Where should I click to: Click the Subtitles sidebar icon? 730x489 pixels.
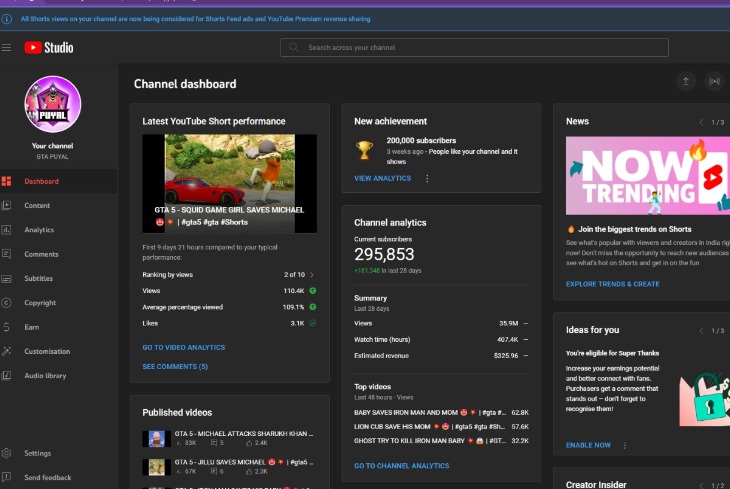point(7,278)
